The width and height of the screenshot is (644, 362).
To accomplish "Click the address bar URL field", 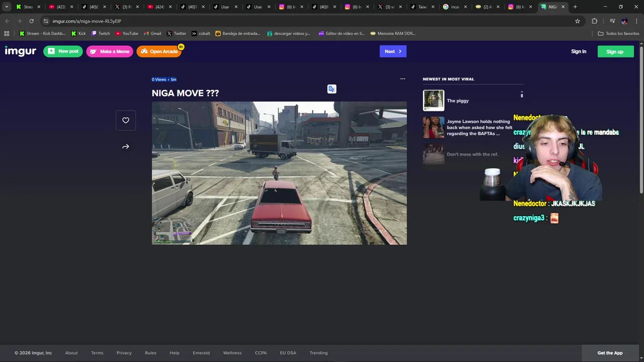I will [x=302, y=21].
